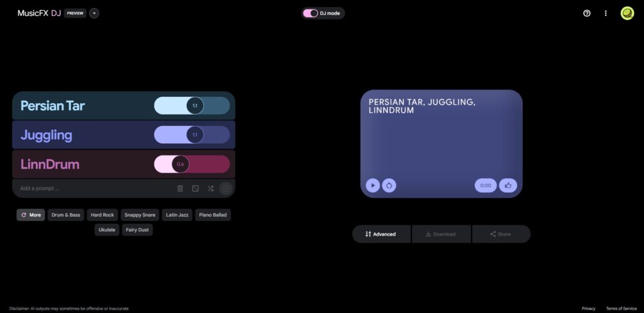Toggle DJ mode switch off
Image resolution: width=644 pixels, height=313 pixels.
click(x=311, y=13)
